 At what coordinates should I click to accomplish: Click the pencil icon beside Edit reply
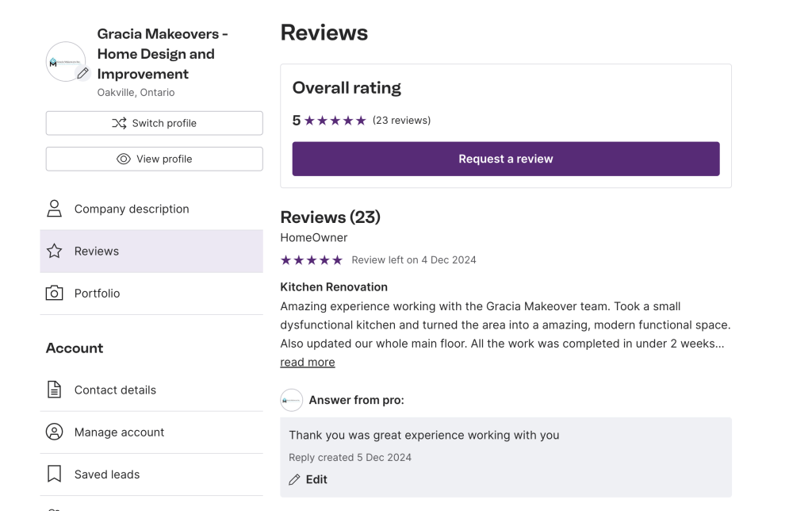click(295, 480)
